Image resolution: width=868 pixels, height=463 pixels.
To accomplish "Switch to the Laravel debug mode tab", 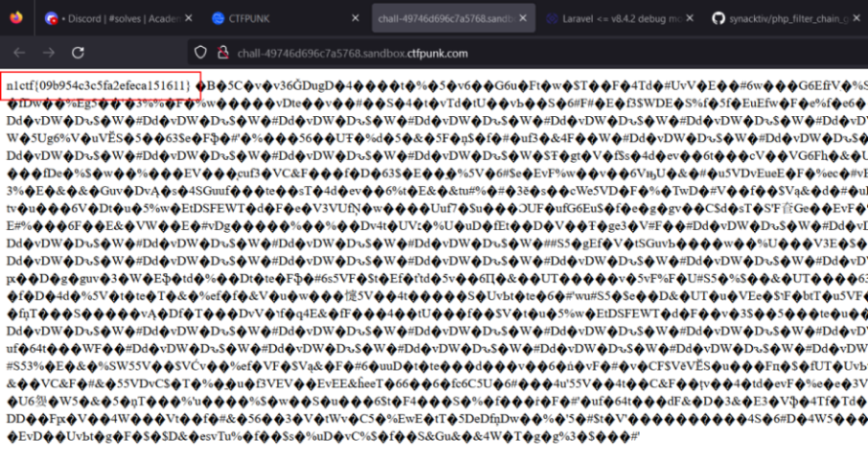I will click(620, 18).
